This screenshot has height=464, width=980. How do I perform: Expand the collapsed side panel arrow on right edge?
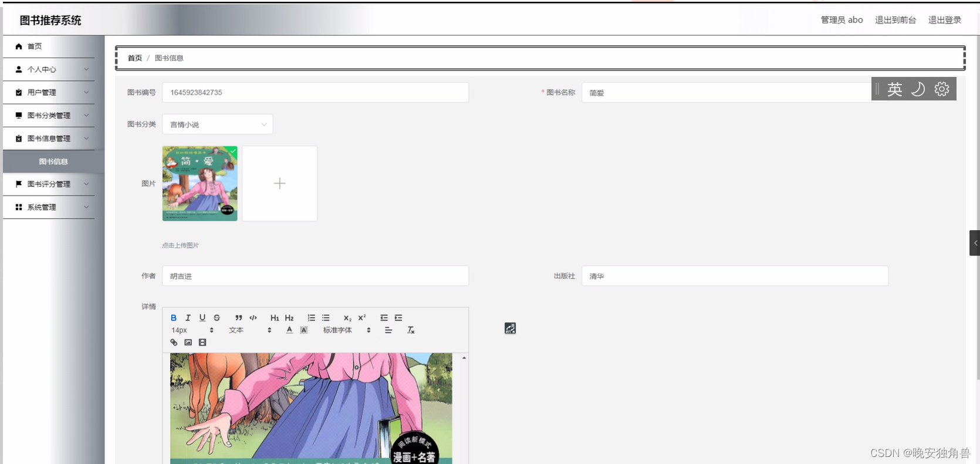tap(975, 243)
